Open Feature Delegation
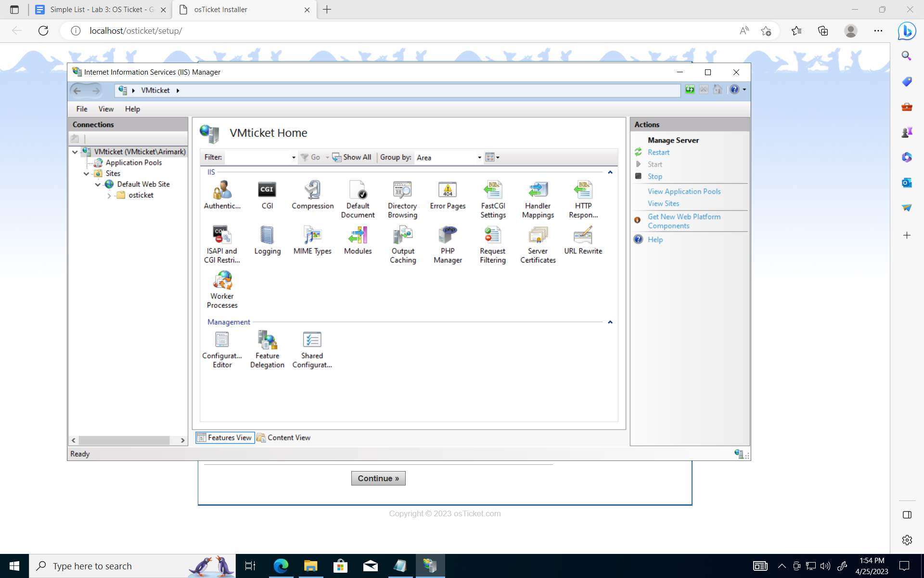 [x=267, y=350]
